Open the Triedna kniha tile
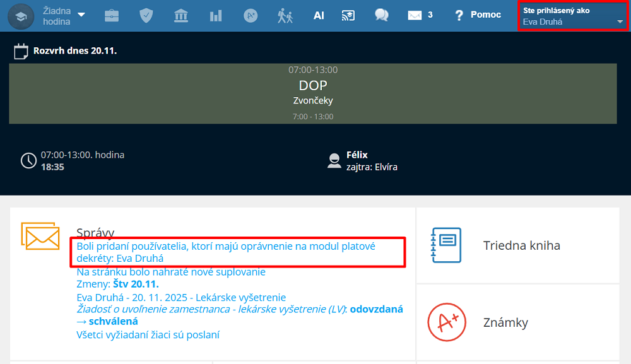 (x=517, y=245)
